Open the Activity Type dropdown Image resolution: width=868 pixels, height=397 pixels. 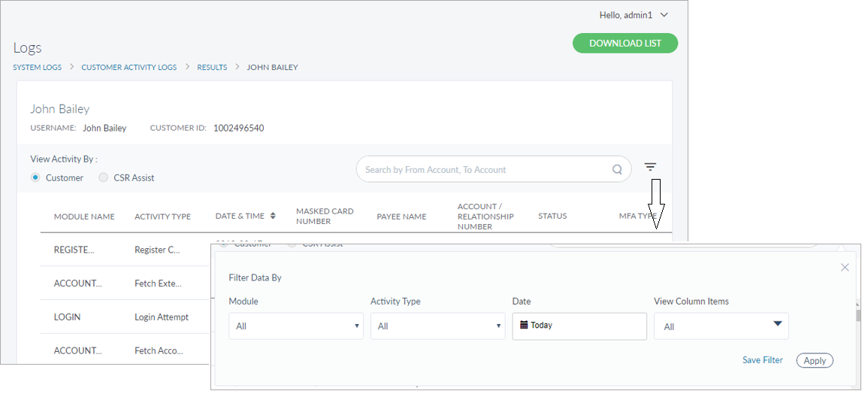pos(437,326)
